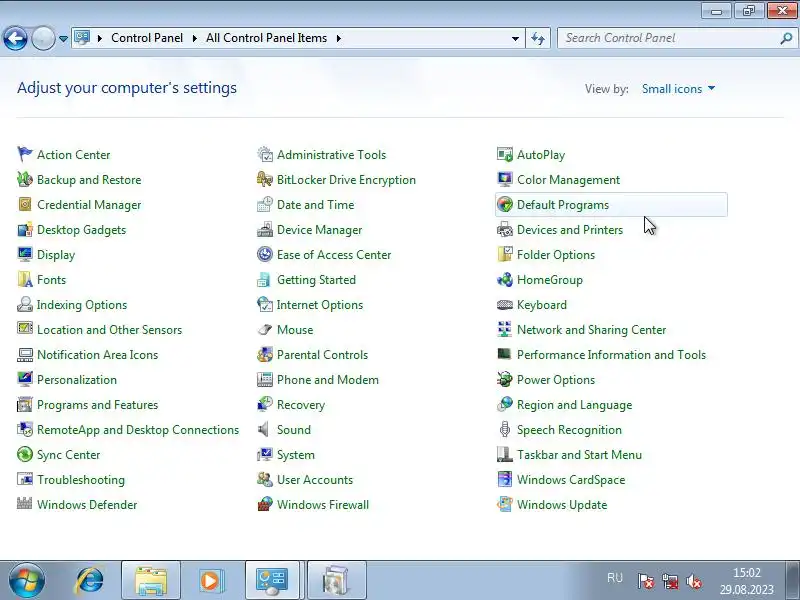Click the search magnifier icon

coord(786,38)
